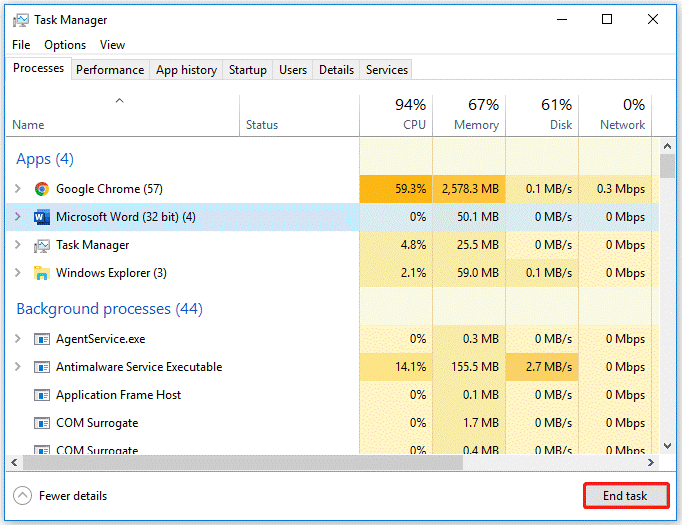Screen dimensions: 682x525
Task: Expand the Microsoft Word process group
Action: click(17, 216)
